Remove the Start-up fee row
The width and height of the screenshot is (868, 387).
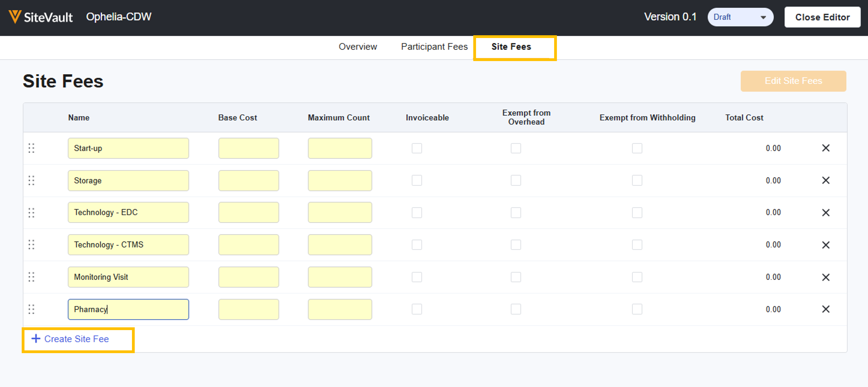point(825,148)
